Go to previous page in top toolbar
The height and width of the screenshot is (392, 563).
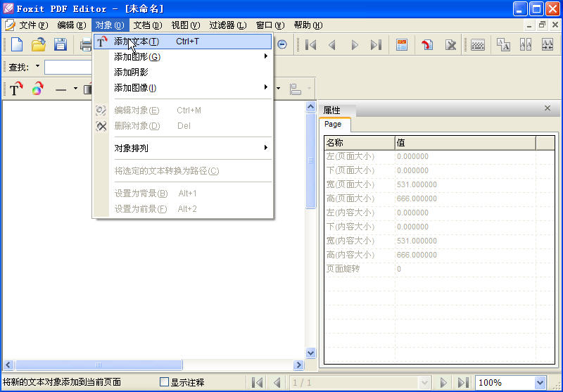click(x=332, y=45)
